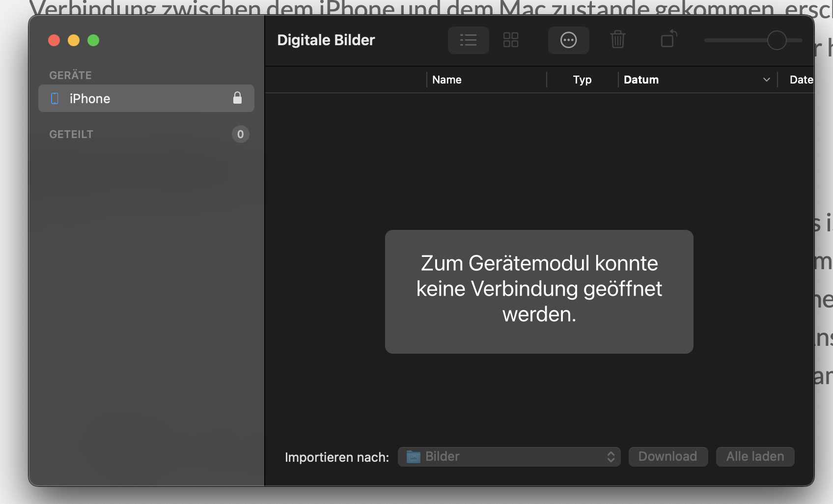Click the green fullscreen window button
This screenshot has width=833, height=504.
pyautogui.click(x=93, y=40)
